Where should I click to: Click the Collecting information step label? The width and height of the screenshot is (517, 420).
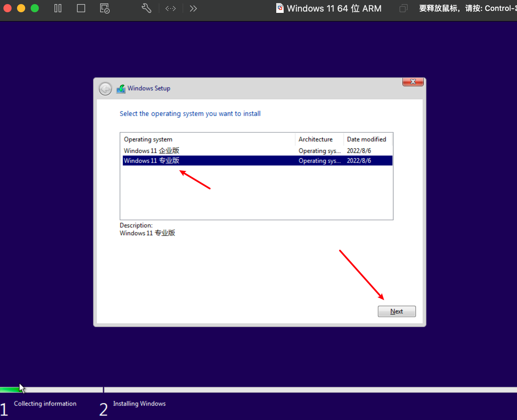coord(45,404)
